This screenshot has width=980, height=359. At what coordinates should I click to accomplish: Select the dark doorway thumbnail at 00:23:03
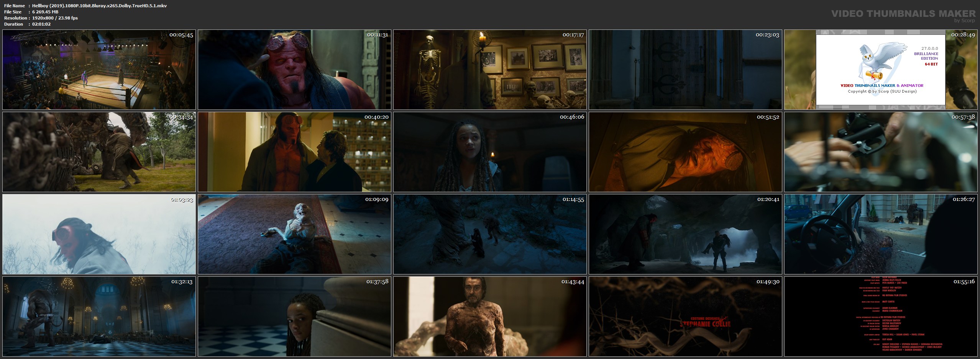click(685, 70)
